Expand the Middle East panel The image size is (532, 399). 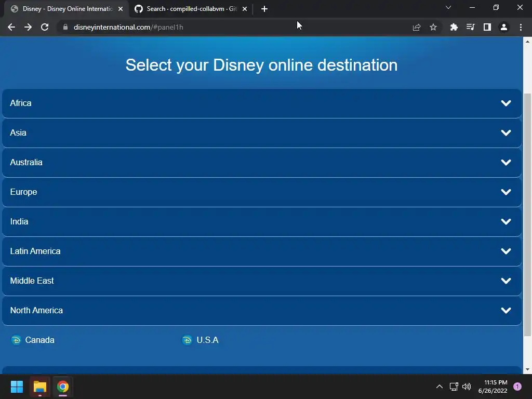(x=262, y=281)
